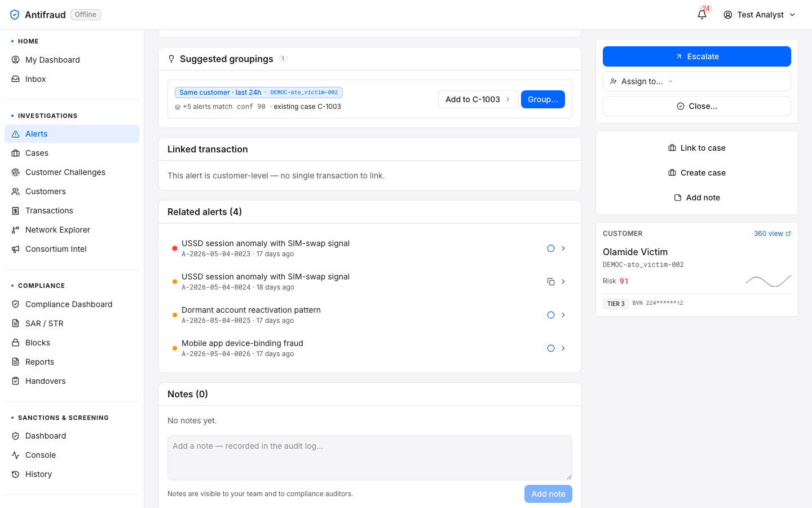Expand the Dormant account reactivation chevron
The image size is (812, 508).
563,315
